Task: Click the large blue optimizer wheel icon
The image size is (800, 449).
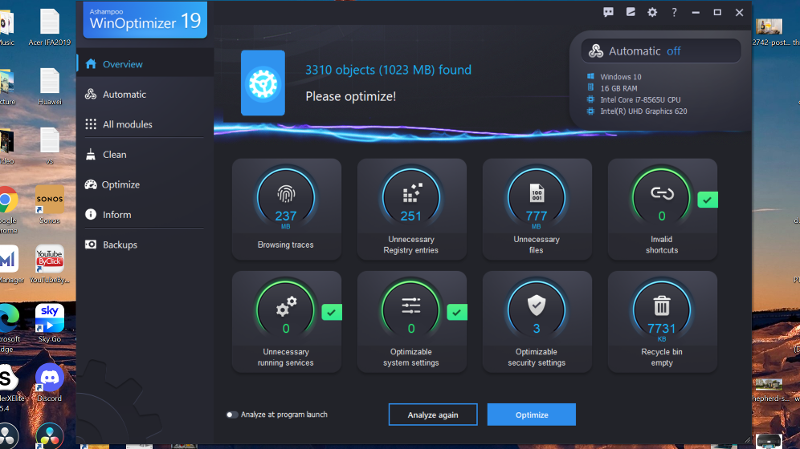Action: tap(263, 83)
